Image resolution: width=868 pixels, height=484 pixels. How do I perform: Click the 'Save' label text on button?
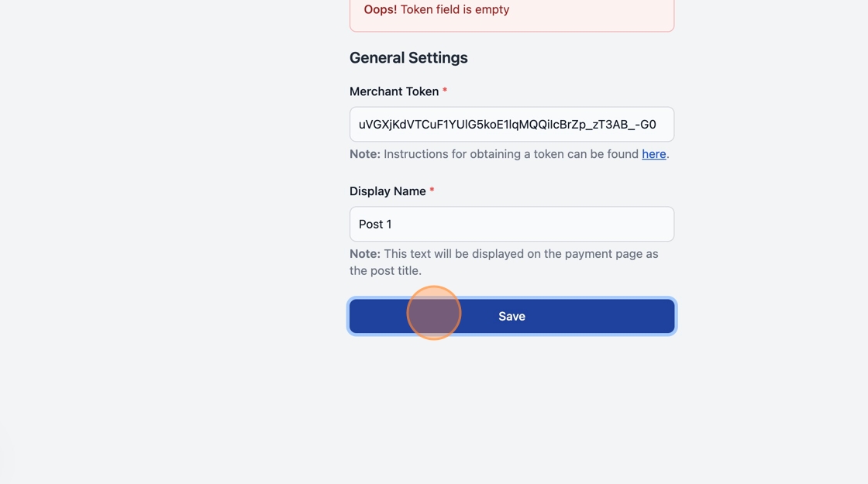tap(511, 316)
